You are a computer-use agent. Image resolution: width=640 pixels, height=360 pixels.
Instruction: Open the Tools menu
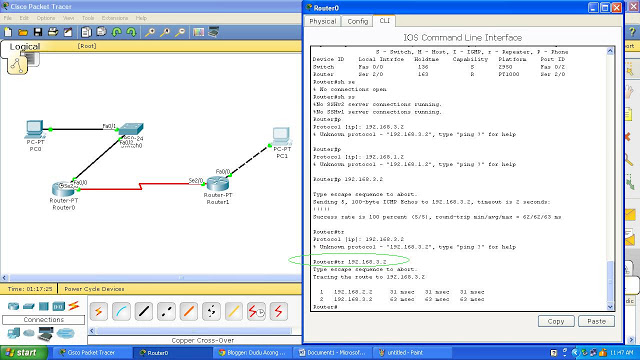point(88,18)
